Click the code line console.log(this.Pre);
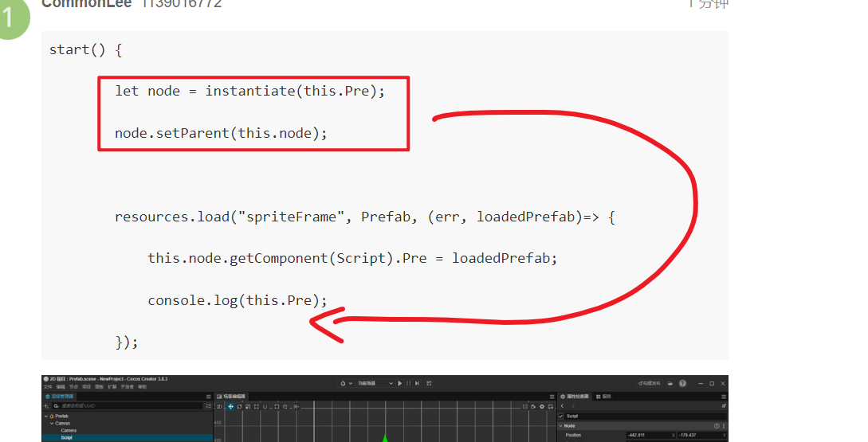The width and height of the screenshot is (868, 442). click(x=238, y=300)
